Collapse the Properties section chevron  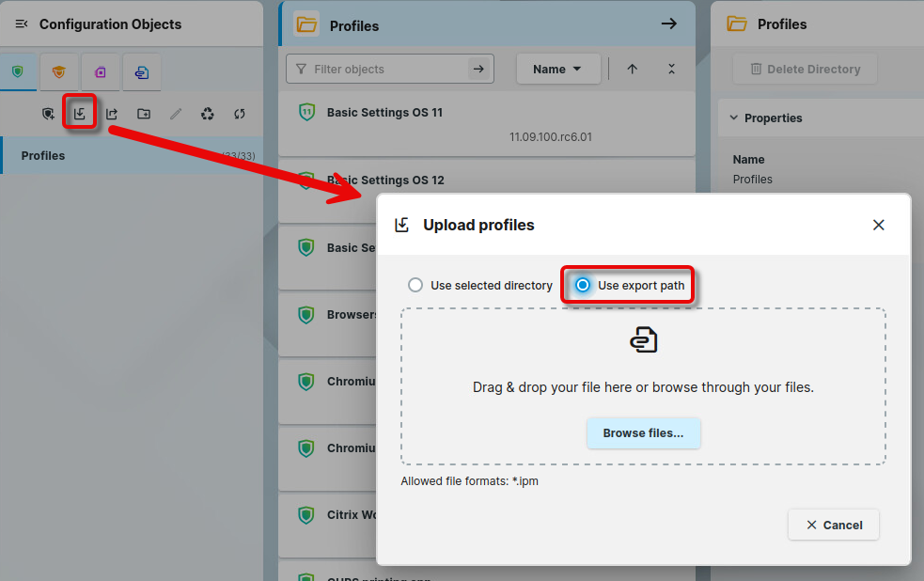(733, 118)
